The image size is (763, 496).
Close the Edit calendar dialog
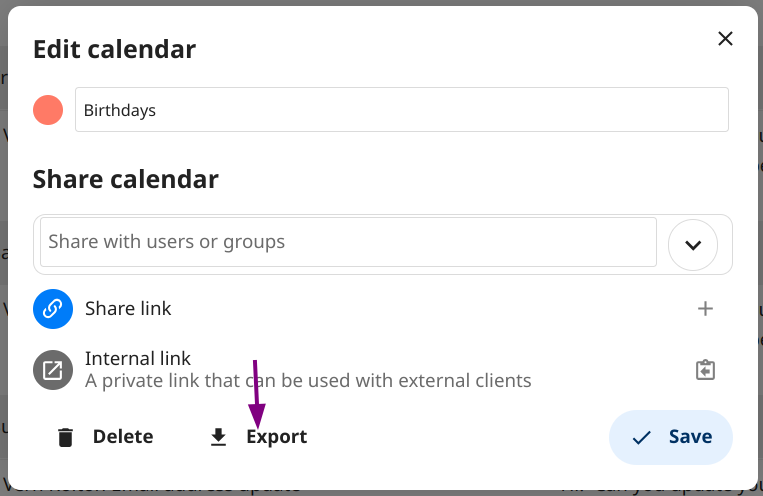point(725,38)
